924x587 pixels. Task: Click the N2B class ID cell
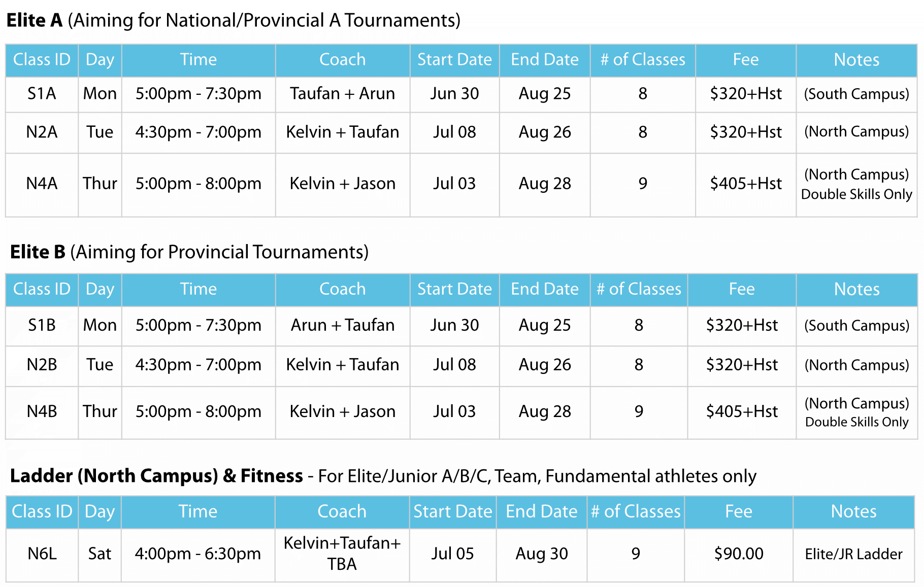click(42, 365)
